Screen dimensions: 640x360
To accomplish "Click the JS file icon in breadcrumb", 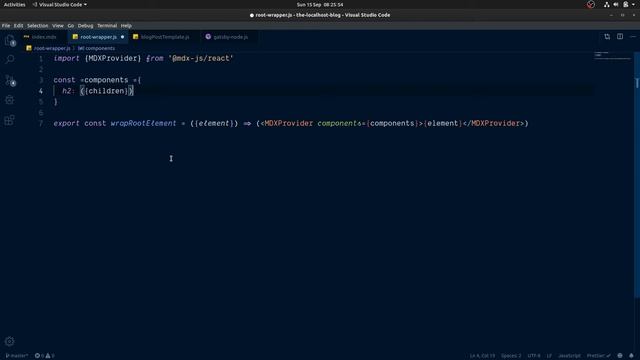I will 29,48.
